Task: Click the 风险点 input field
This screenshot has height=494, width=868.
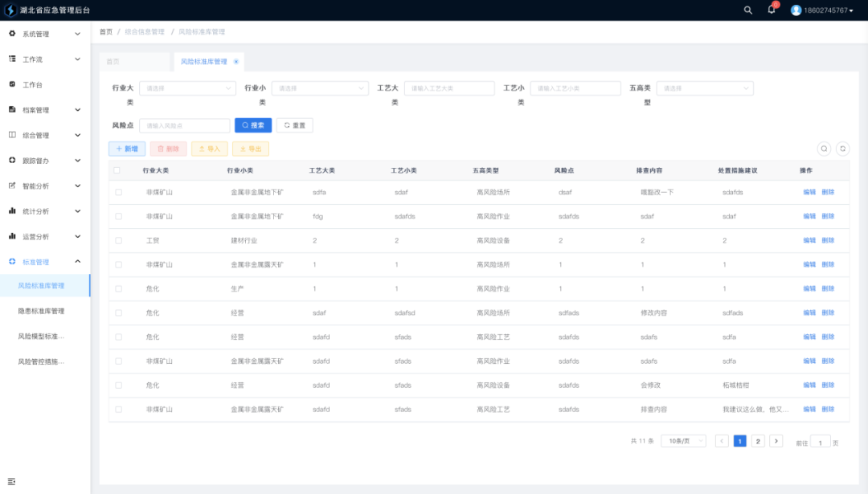Action: 185,125
